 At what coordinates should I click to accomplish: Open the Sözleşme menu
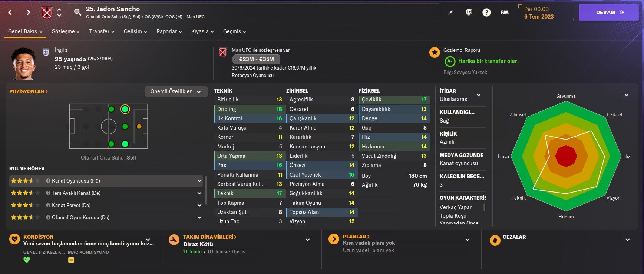(x=66, y=31)
